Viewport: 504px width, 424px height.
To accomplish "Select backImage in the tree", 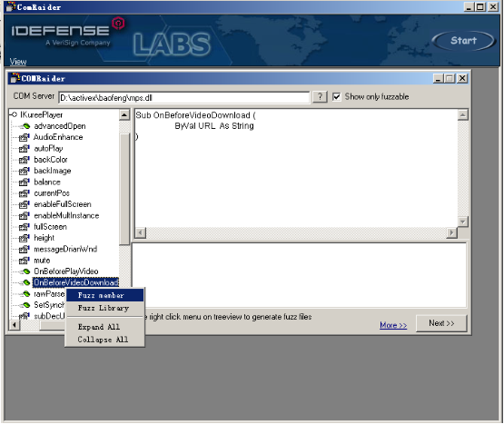I will [53, 171].
